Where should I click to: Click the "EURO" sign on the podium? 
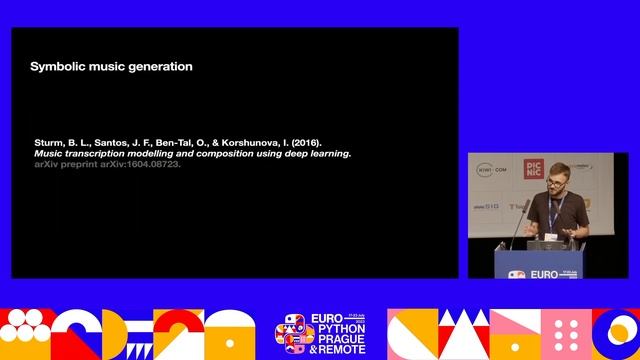point(544,275)
